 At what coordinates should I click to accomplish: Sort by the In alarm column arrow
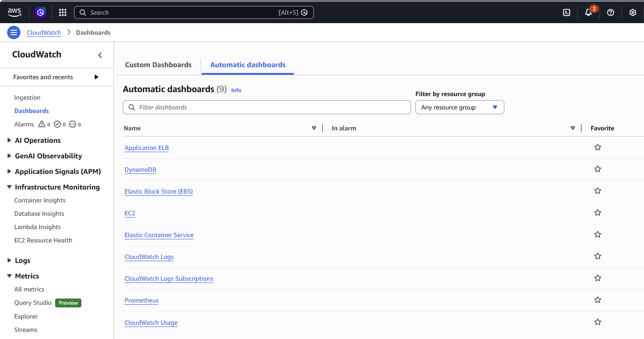click(x=573, y=128)
